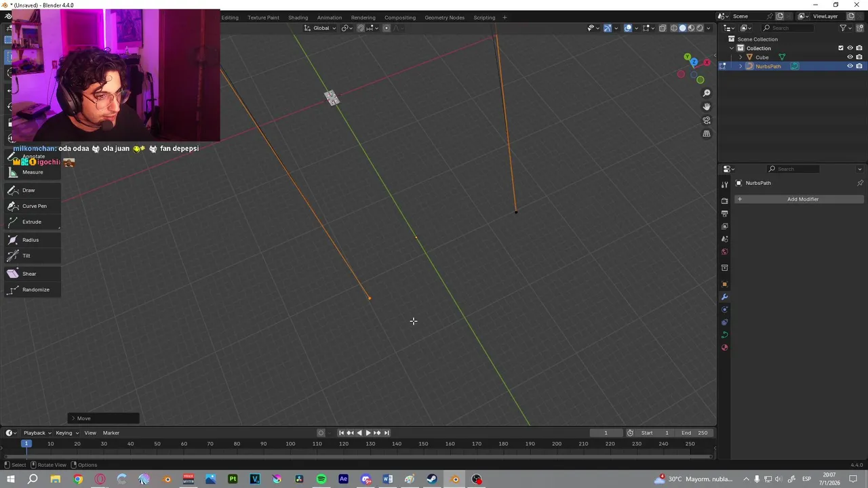Switch to wireframe viewport shading
868x488 pixels.
point(674,28)
